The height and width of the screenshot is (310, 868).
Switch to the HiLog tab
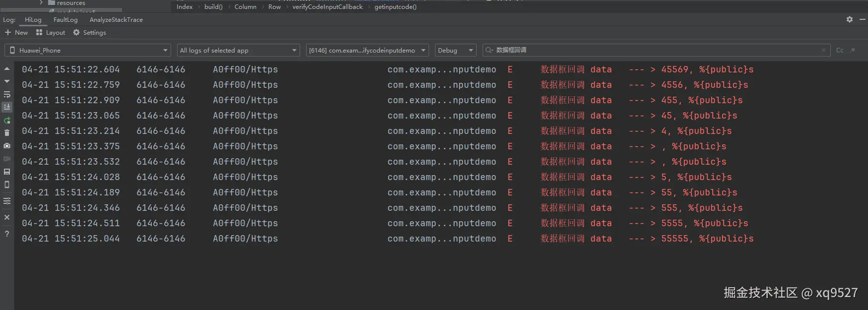[x=33, y=20]
